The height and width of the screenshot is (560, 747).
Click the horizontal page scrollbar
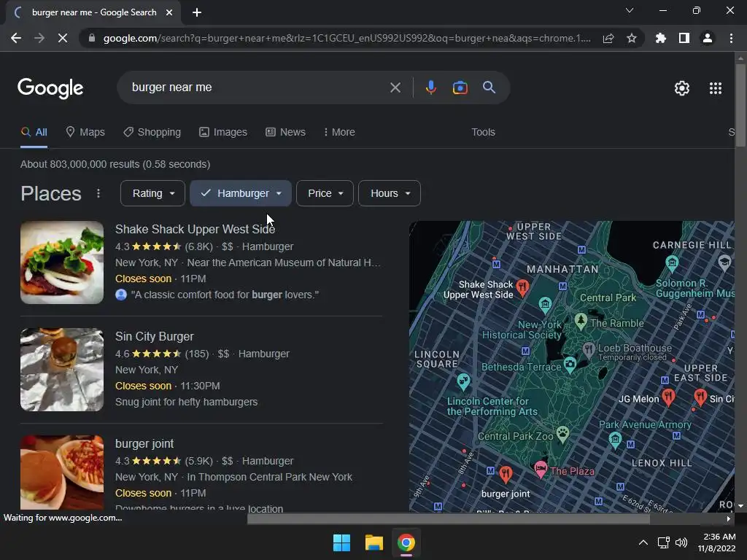coord(449,518)
